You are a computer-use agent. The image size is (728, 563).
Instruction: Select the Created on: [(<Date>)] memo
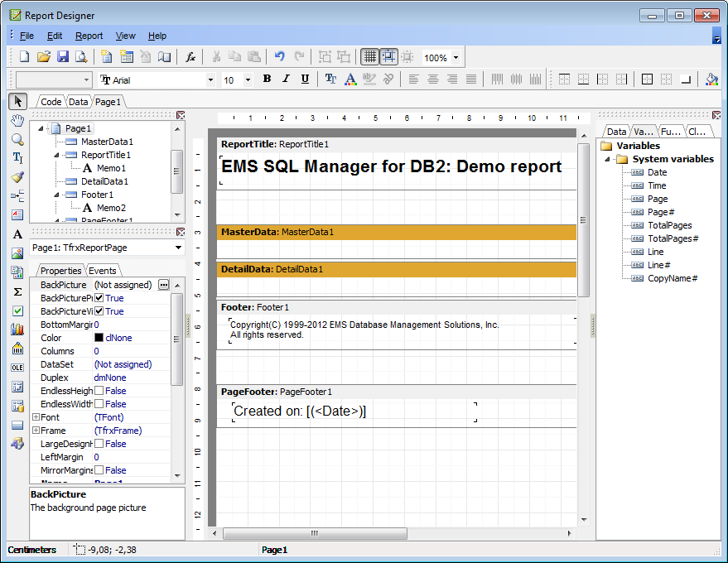click(354, 411)
